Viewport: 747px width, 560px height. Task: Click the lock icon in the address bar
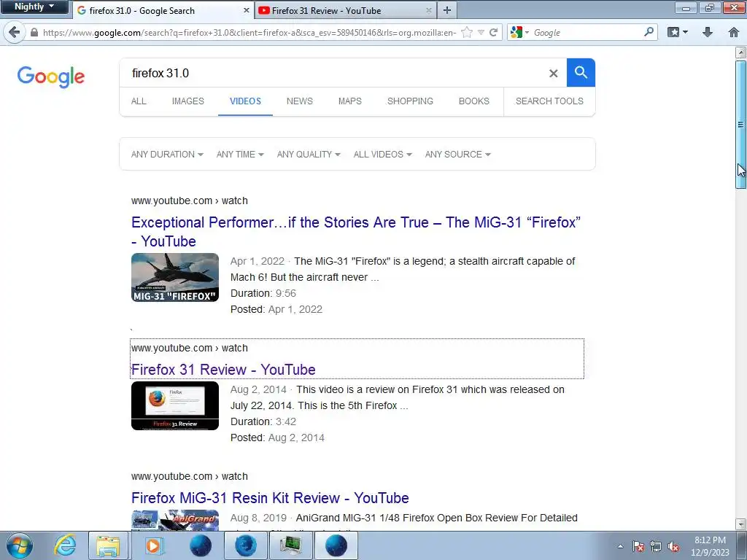point(34,32)
